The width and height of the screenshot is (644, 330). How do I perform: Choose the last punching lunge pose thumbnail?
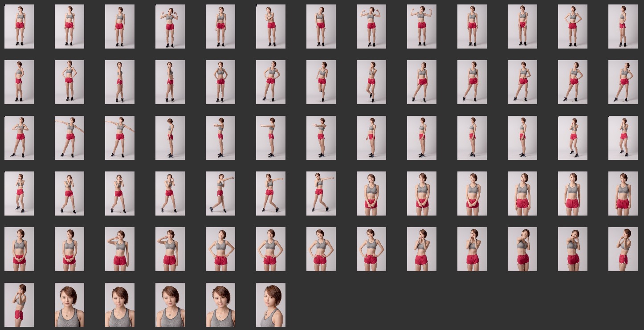(321, 193)
